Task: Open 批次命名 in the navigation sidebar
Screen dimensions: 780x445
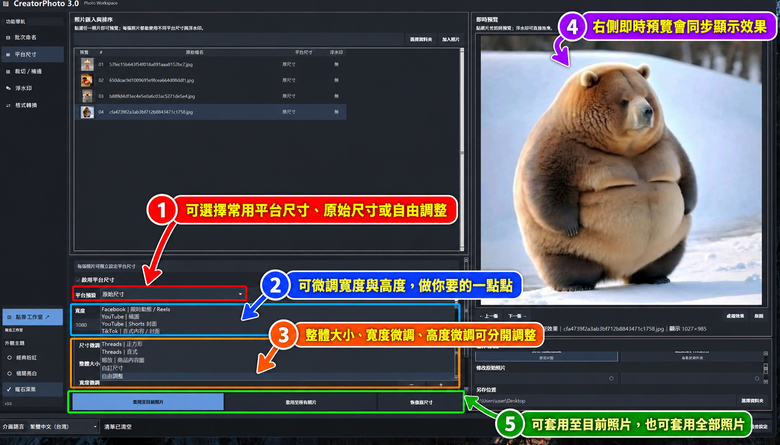Action: coord(32,37)
